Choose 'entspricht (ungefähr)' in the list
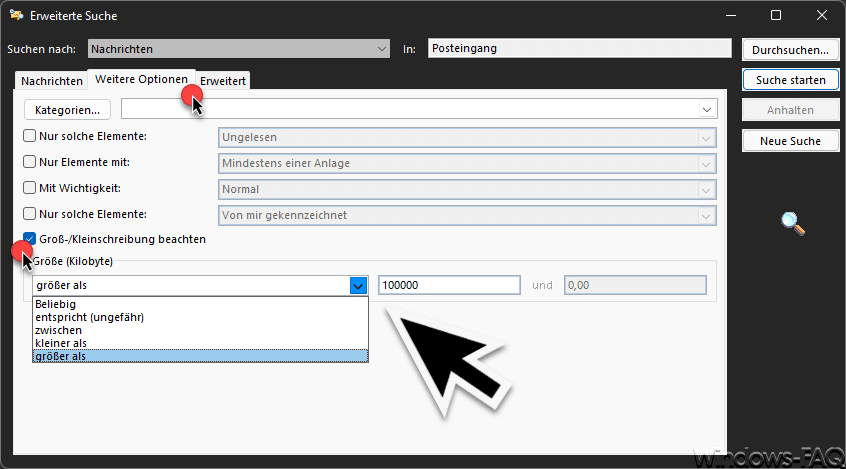Image resolution: width=846 pixels, height=469 pixels. point(200,317)
